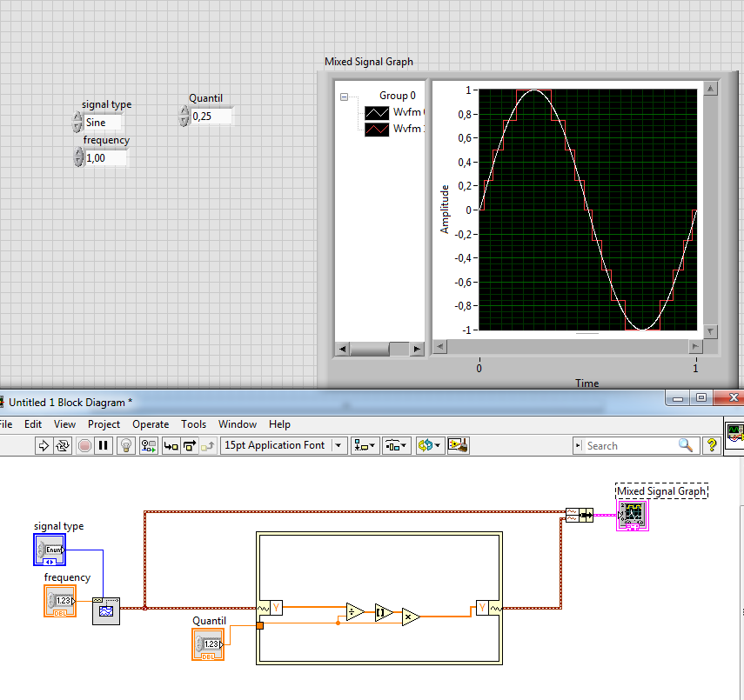Minimize the Block Diagram window
The height and width of the screenshot is (700, 744).
coord(678,398)
